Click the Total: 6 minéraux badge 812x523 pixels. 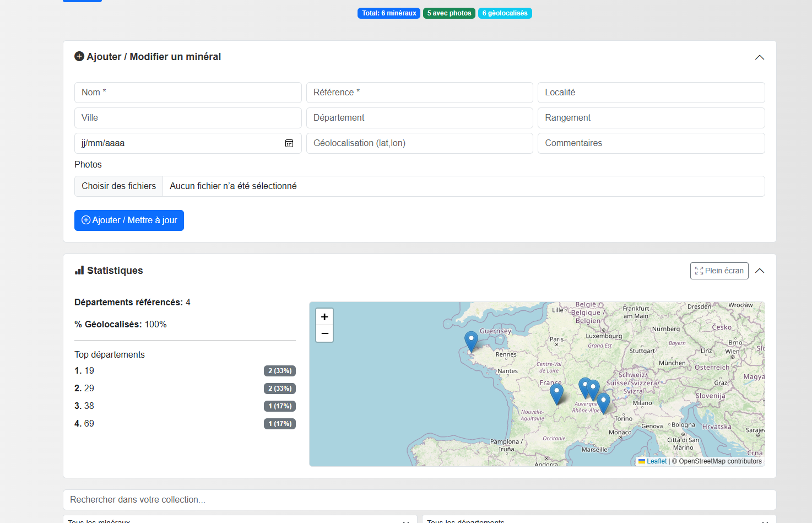[x=389, y=13]
